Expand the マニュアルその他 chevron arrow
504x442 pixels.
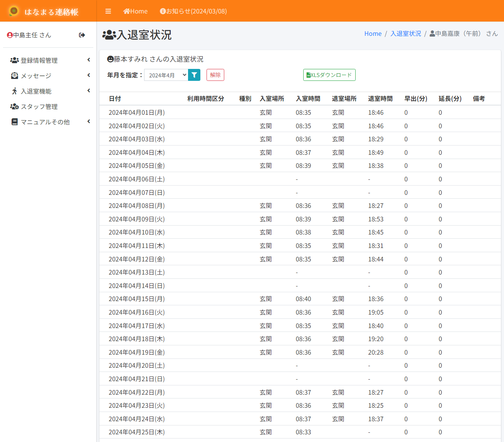pos(89,122)
